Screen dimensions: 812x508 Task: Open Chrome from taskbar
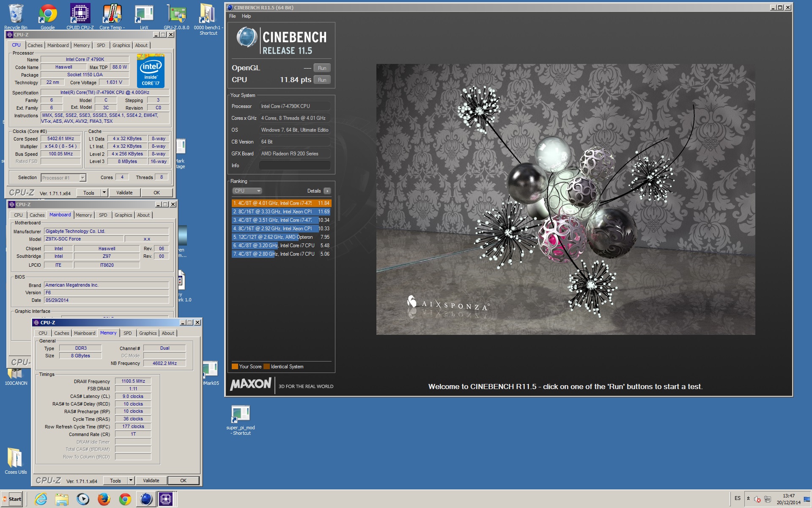pos(125,499)
